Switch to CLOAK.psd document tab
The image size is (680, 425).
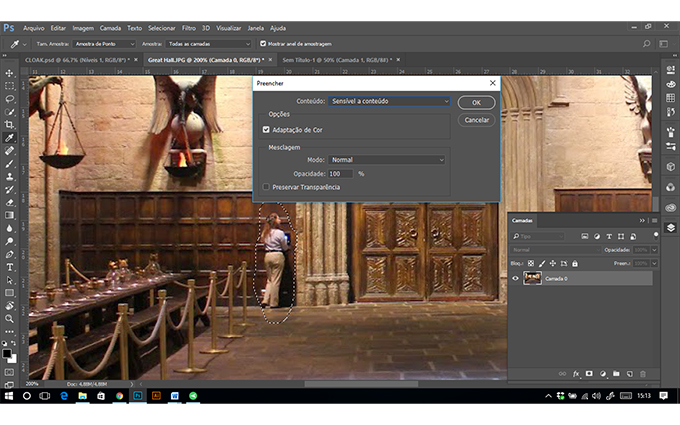[x=77, y=60]
